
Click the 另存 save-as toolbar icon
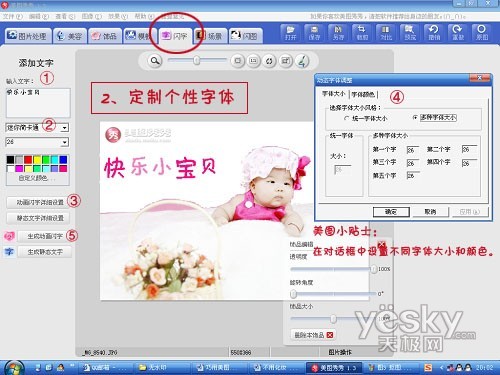tap(338, 33)
